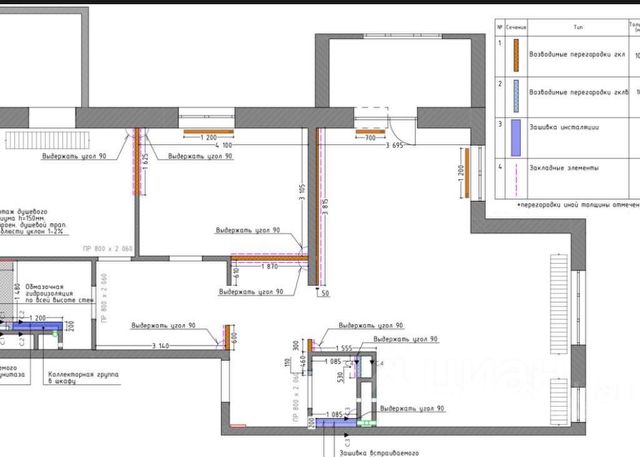The width and height of the screenshot is (640, 457).
Task: Click the "1 480" vertical dimension
Action: point(17,292)
